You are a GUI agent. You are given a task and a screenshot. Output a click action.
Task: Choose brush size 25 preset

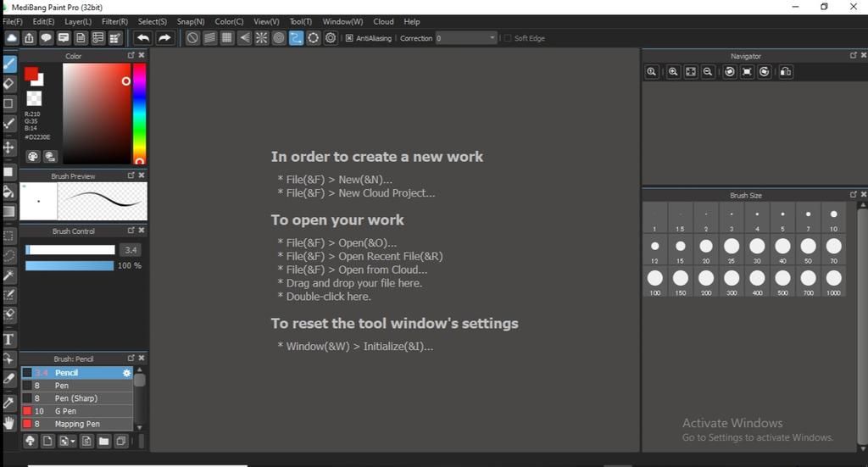[x=732, y=249]
